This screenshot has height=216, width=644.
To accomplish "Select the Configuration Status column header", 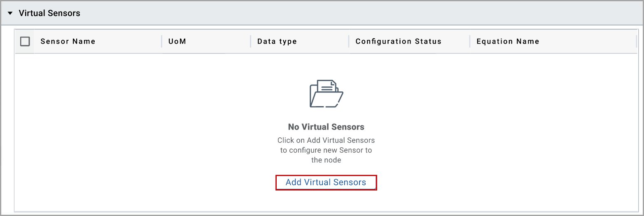I will click(x=398, y=41).
